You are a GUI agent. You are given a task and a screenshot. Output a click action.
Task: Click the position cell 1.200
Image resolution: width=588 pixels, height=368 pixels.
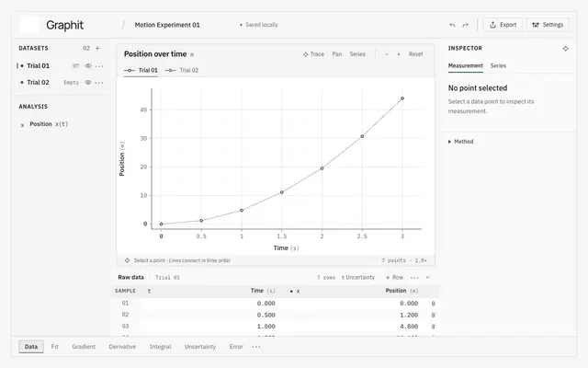409,315
